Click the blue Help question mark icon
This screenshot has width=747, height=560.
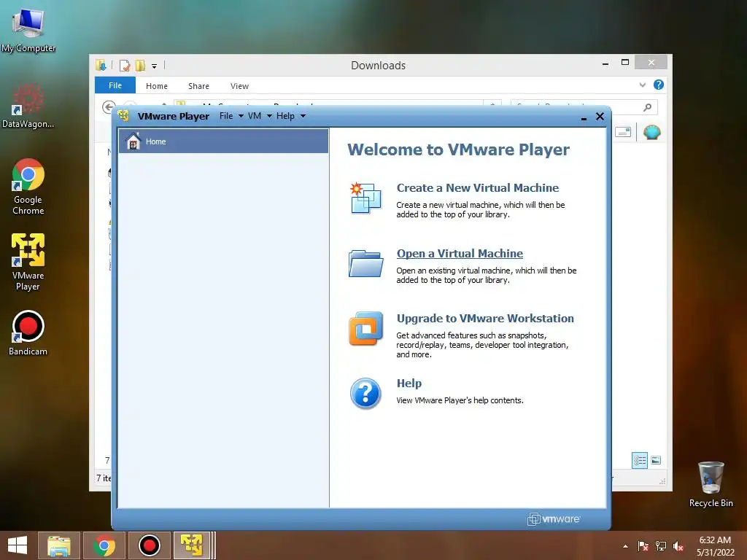point(365,393)
